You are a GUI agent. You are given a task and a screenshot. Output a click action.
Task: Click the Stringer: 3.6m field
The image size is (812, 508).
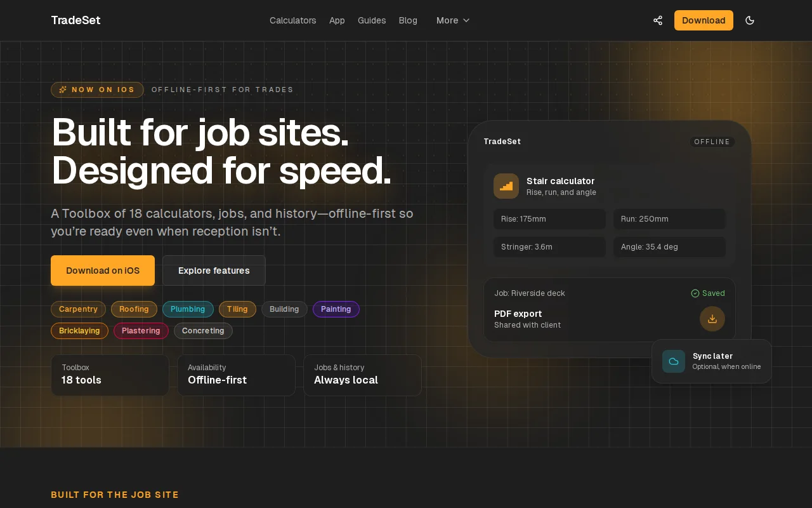[x=549, y=247]
